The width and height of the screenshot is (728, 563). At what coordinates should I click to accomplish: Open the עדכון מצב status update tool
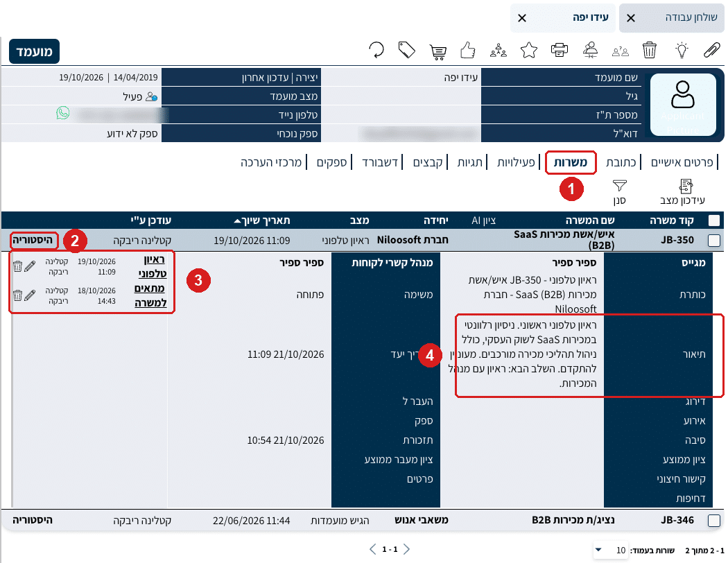(682, 191)
